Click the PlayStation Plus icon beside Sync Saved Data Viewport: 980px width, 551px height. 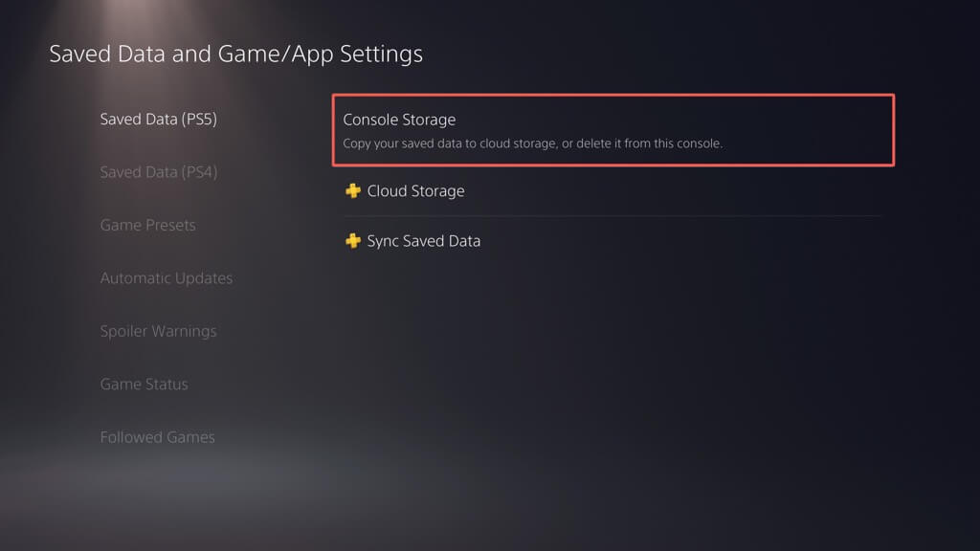pyautogui.click(x=353, y=241)
